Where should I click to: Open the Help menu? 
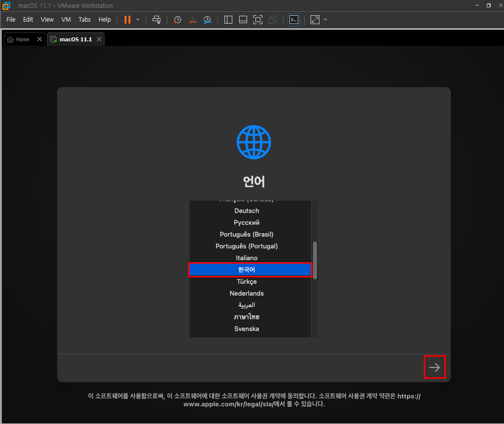pos(104,20)
